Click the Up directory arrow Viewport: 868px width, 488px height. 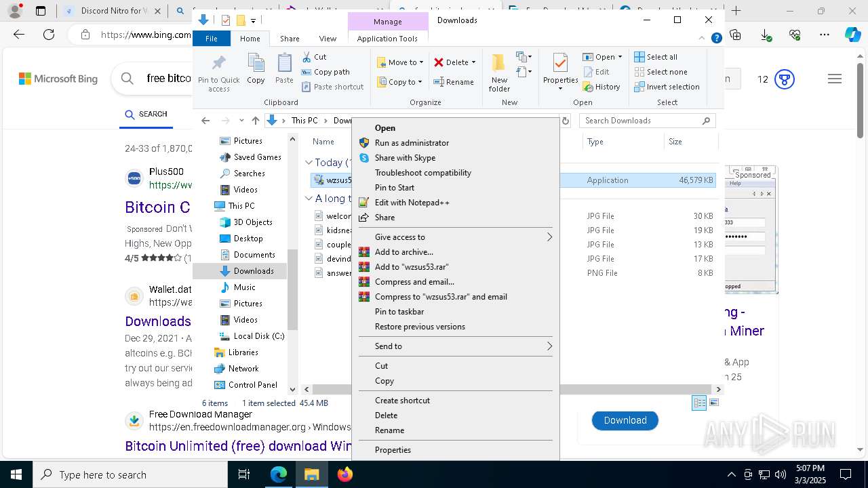point(255,121)
